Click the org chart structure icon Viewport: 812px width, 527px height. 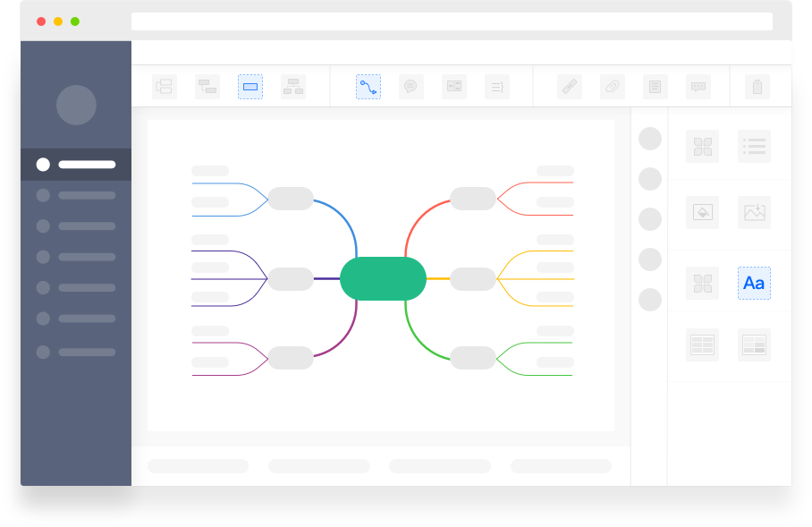coord(293,87)
